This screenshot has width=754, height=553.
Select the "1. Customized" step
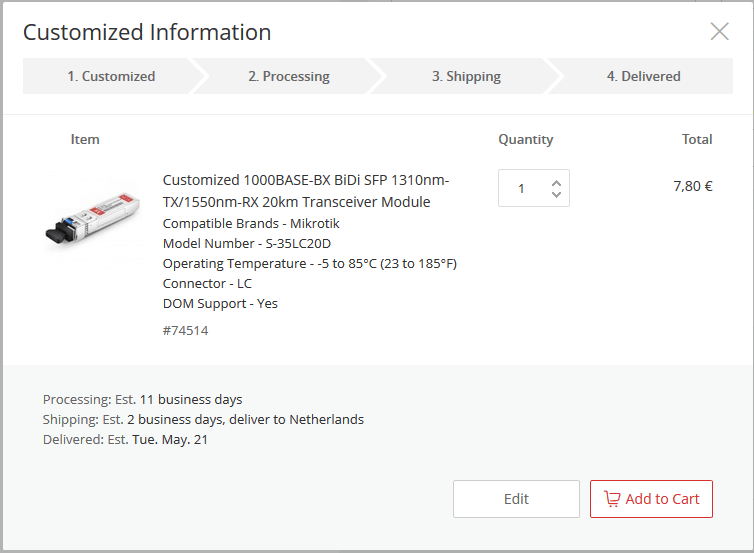[111, 76]
